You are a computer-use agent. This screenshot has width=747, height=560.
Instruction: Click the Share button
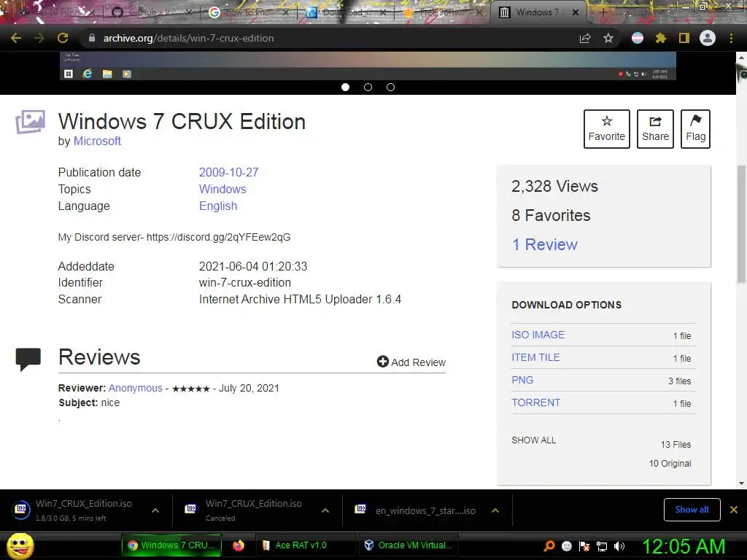pos(655,129)
